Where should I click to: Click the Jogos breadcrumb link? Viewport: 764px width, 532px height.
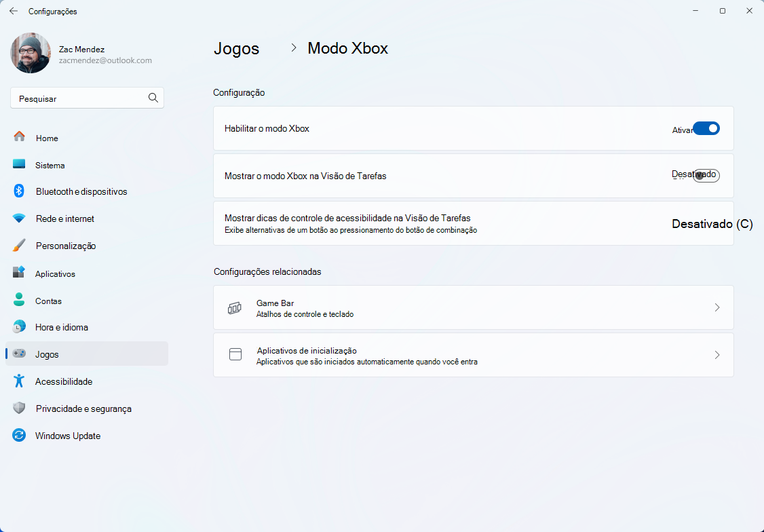[236, 48]
